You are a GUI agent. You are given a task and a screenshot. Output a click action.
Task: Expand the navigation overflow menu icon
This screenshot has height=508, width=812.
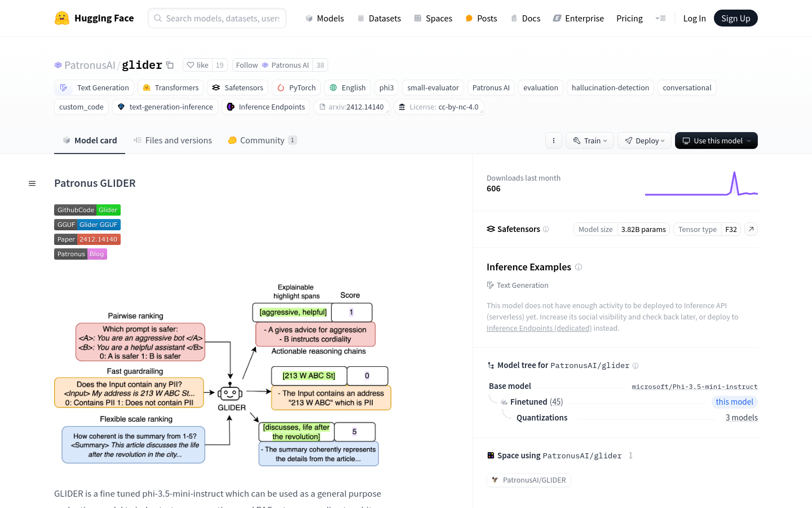pos(660,18)
